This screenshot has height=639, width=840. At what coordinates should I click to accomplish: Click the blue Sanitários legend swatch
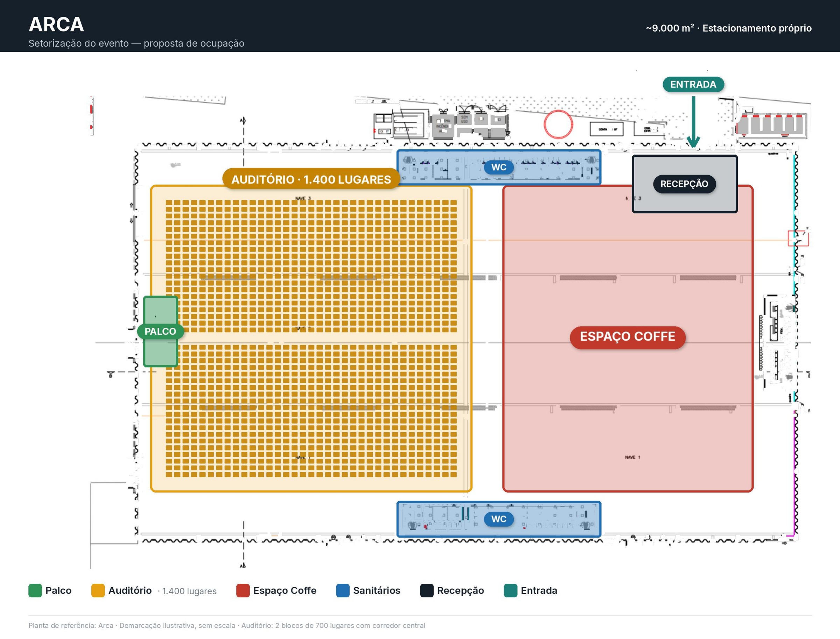pyautogui.click(x=343, y=591)
